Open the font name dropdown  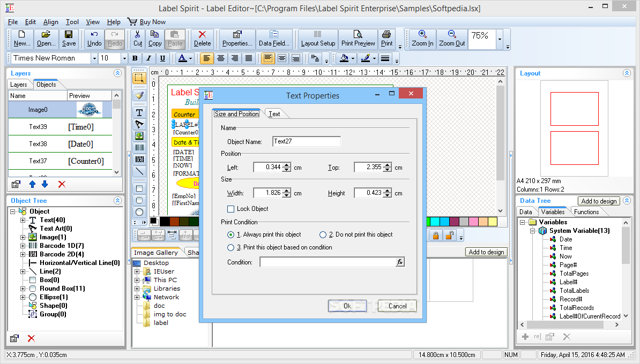(x=94, y=58)
